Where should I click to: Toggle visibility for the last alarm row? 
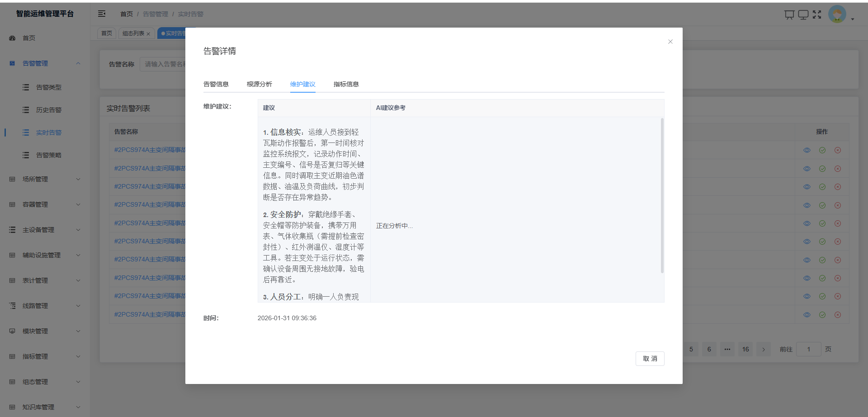click(x=807, y=314)
